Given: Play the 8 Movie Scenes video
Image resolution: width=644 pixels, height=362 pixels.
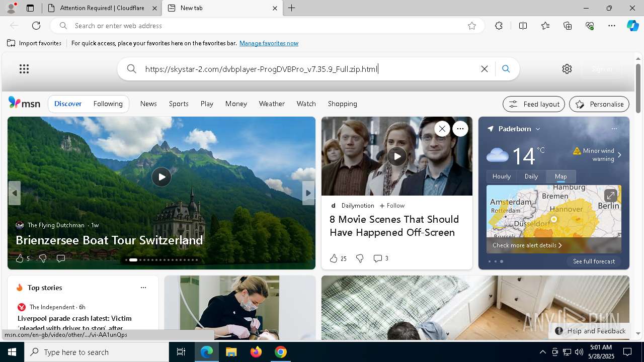Looking at the screenshot, I should 397,156.
